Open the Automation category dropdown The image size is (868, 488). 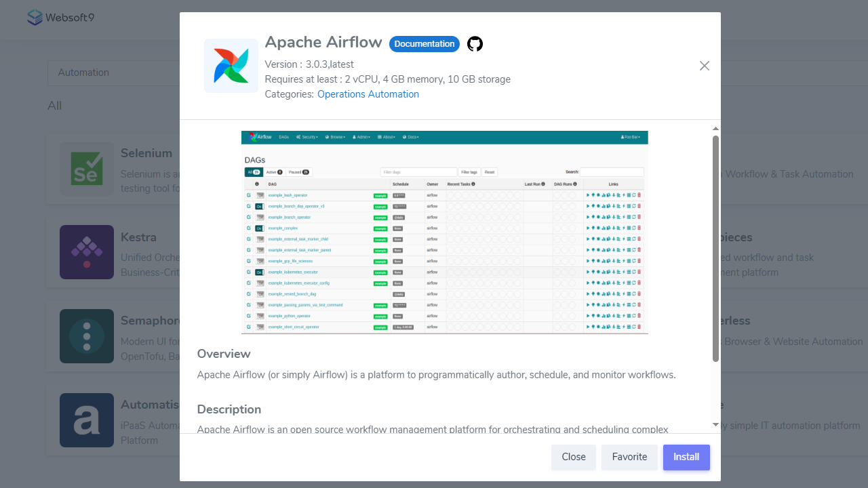pos(113,73)
